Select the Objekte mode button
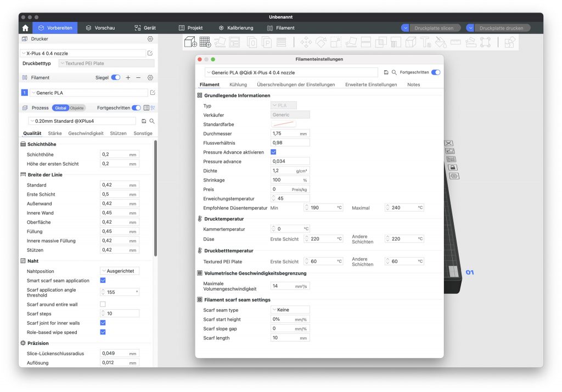The height and width of the screenshot is (392, 562). click(x=77, y=108)
